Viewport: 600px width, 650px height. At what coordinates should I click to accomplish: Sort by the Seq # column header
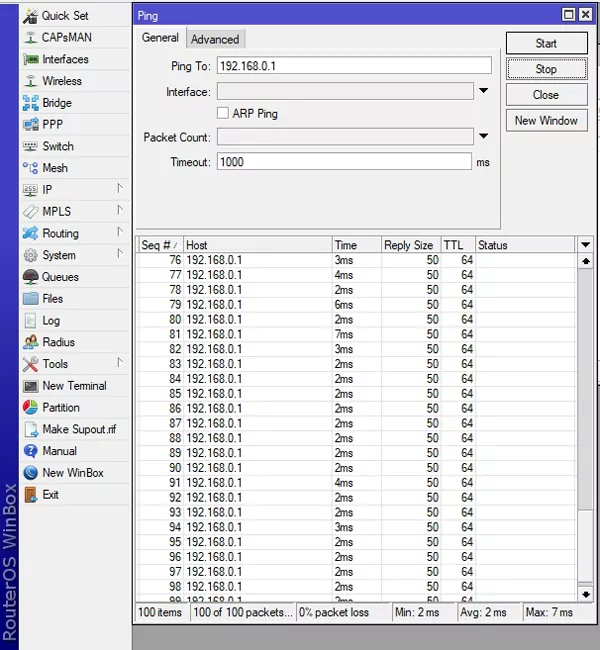(160, 245)
